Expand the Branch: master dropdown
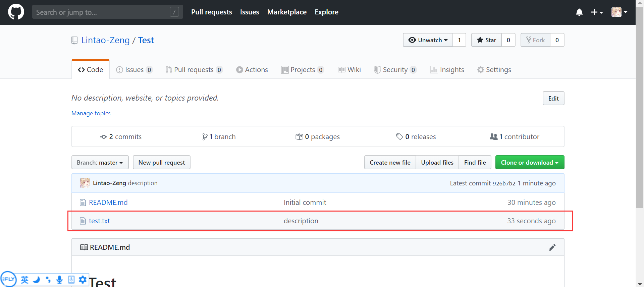 tap(100, 162)
